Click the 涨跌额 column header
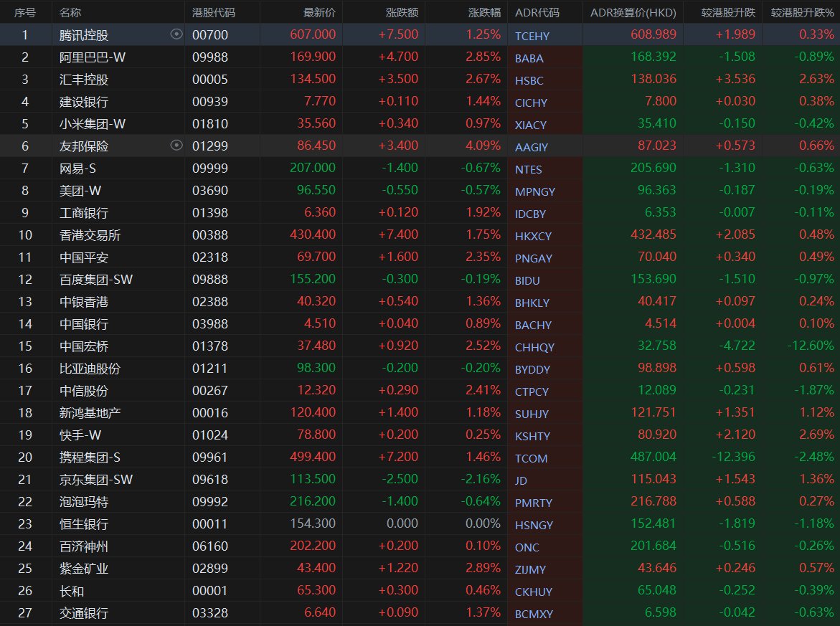 404,12
